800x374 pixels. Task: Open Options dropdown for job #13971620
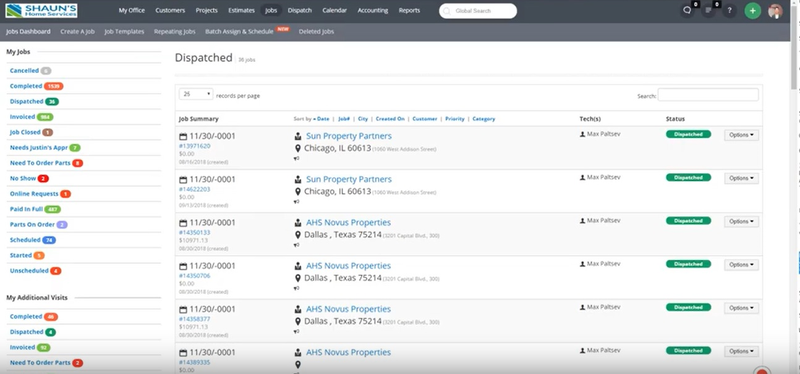(741, 135)
